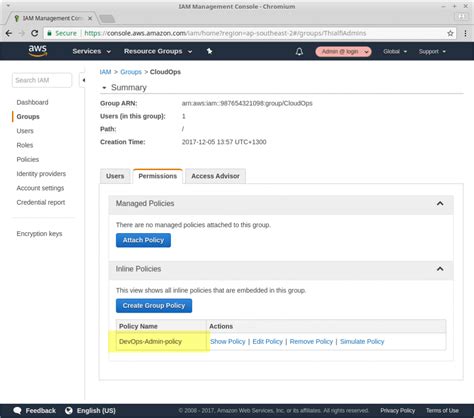Open a new browser tab

(x=107, y=19)
